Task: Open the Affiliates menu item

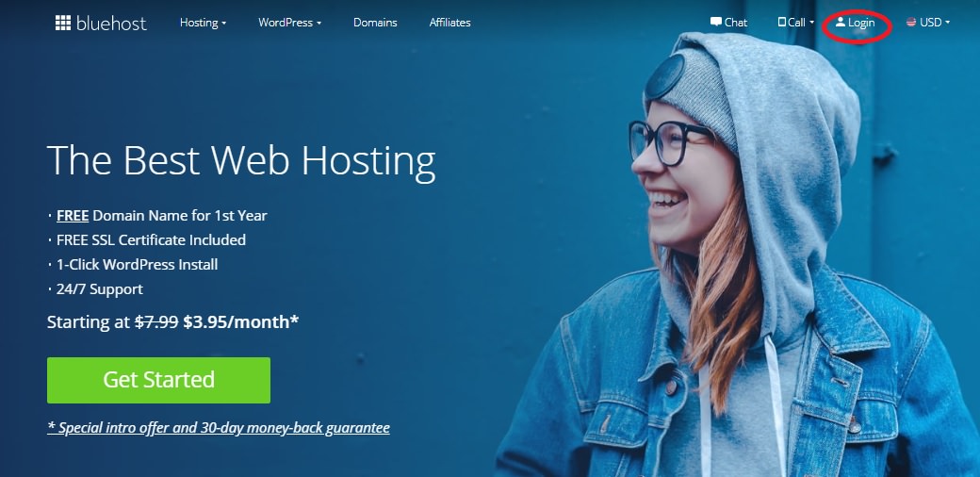Action: pos(450,23)
